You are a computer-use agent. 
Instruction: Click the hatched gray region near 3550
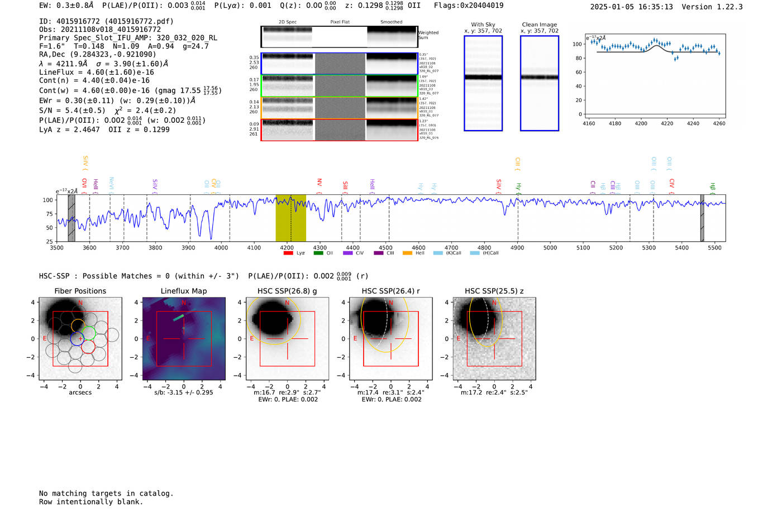tap(71, 218)
